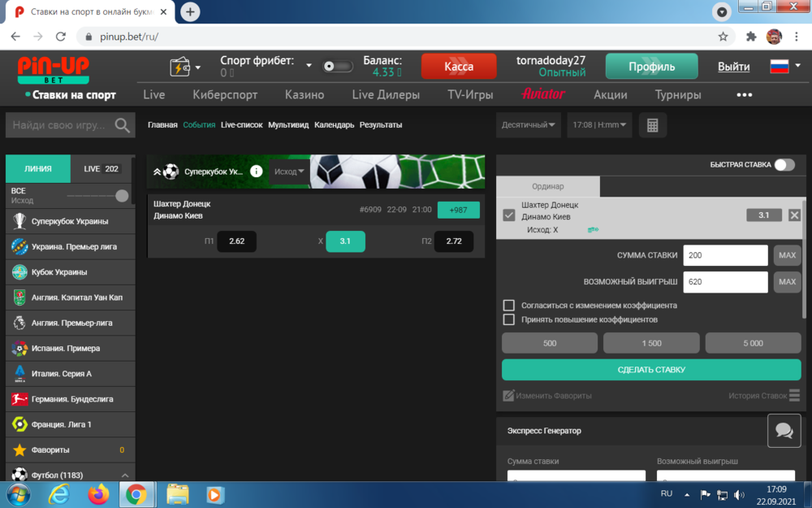Open the live chat bubble icon
The height and width of the screenshot is (508, 812).
click(784, 430)
